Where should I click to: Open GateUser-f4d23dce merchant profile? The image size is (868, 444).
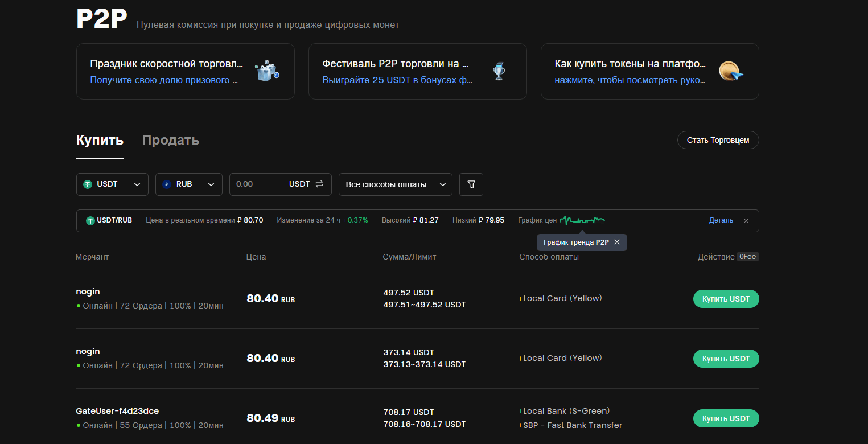pos(117,411)
